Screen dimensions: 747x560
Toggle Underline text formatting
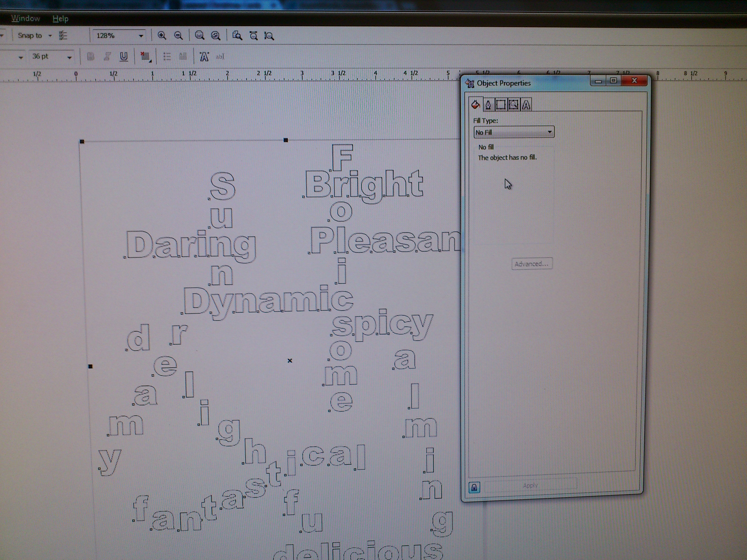tap(124, 56)
